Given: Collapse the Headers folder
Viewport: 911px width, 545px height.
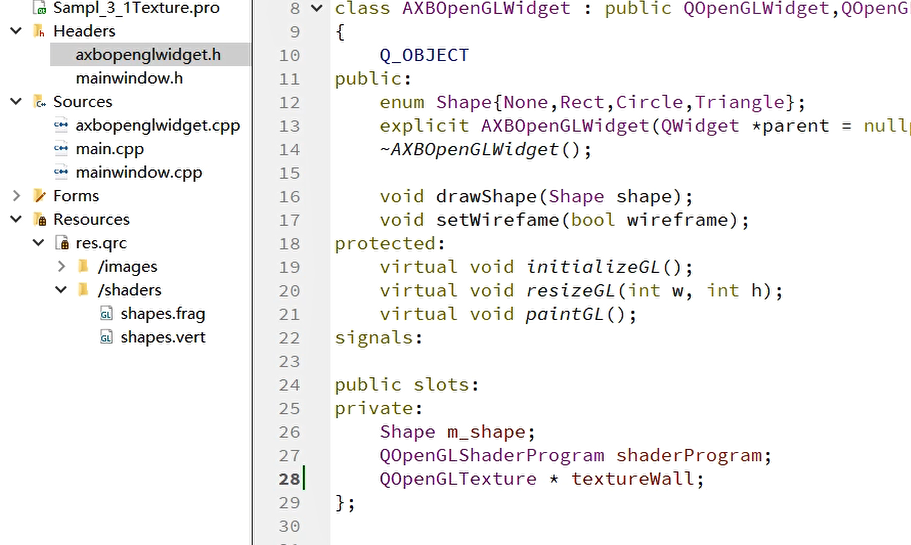Looking at the screenshot, I should coord(16,31).
